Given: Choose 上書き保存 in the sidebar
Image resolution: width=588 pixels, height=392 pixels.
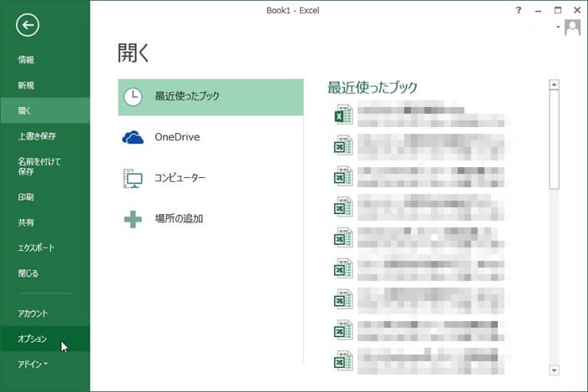Looking at the screenshot, I should 37,135.
